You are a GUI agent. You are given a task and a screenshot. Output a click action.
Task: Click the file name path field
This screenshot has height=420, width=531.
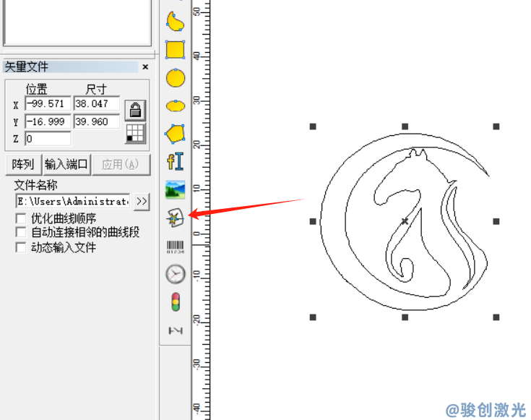click(73, 202)
